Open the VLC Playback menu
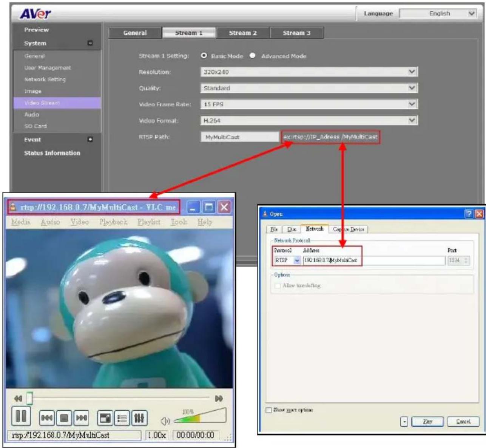 click(113, 222)
